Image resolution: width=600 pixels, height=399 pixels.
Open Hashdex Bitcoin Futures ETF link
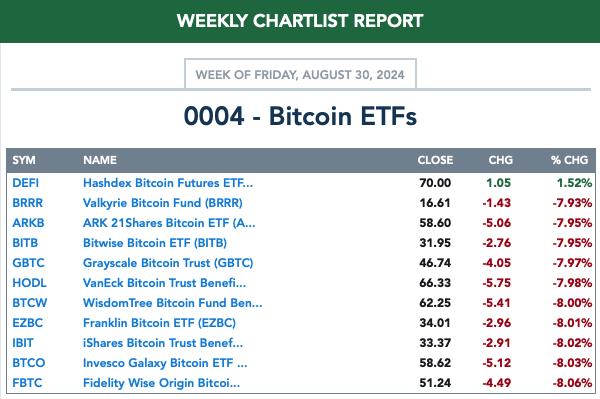pos(168,183)
